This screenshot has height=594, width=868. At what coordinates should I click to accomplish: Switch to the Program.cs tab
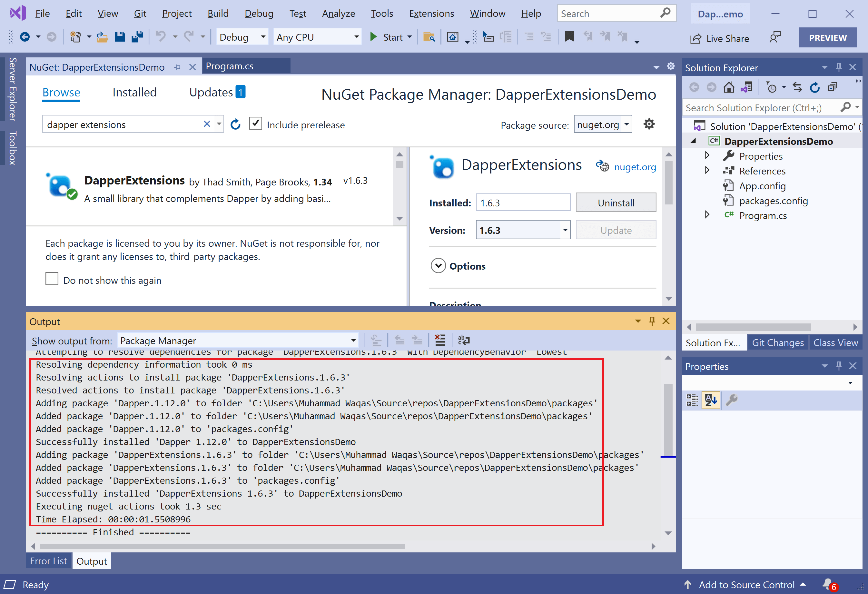(x=230, y=66)
